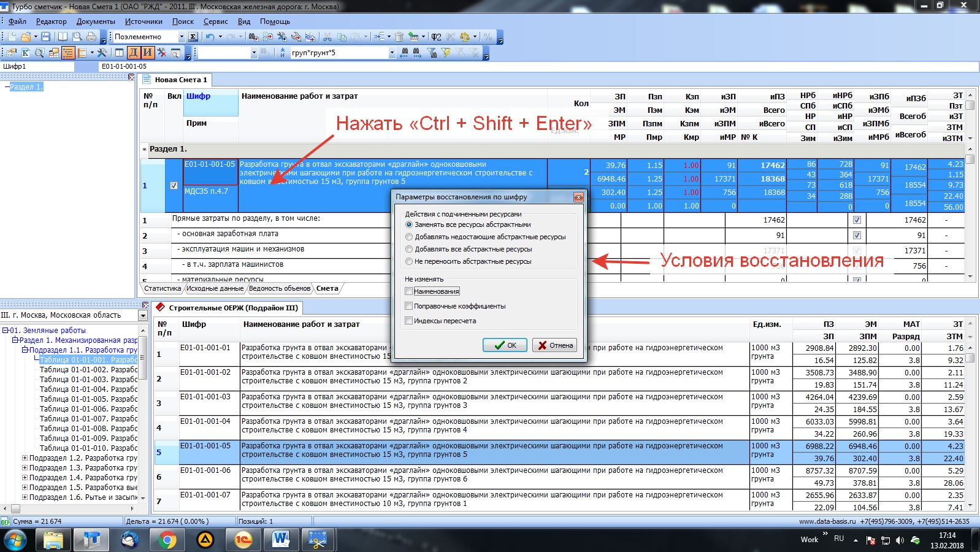Screen dimensions: 980x552
Task: Click the Ф2 toolbar icon
Action: [x=436, y=37]
